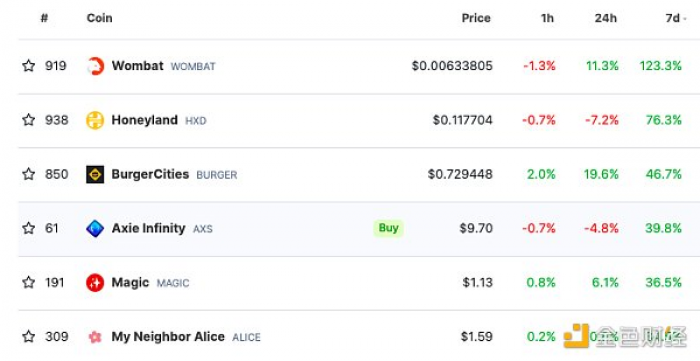
Task: Sort by the Coin column header
Action: pos(100,18)
